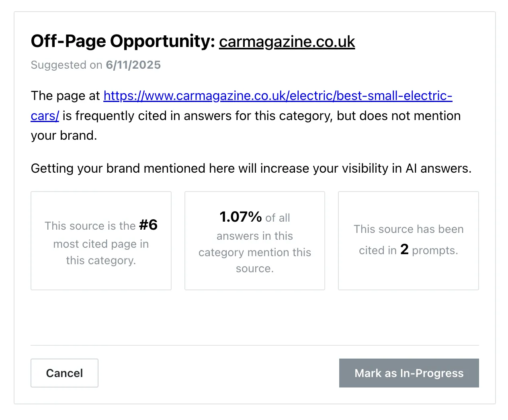Click the bold number 2 in prompts card
Viewport: 508px width, 420px height.
tap(404, 249)
